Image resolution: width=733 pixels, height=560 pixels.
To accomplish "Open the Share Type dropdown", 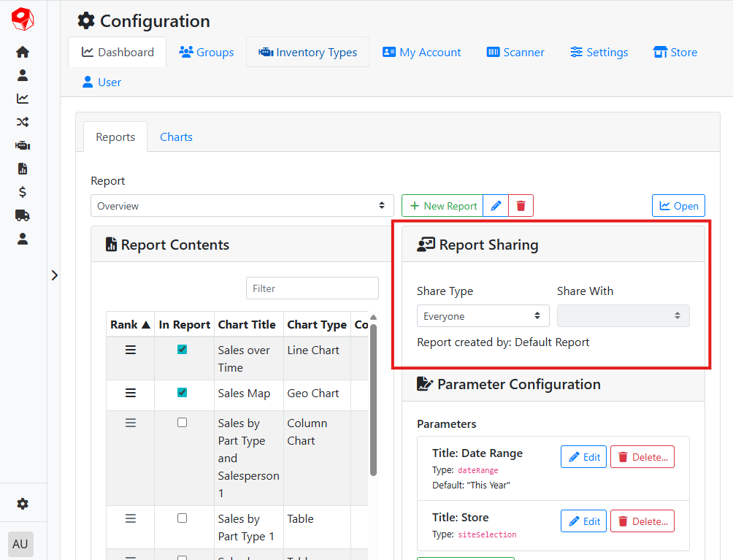I will click(x=482, y=316).
